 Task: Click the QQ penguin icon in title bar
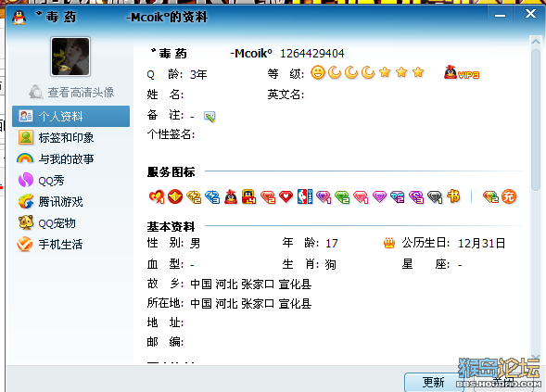click(19, 17)
